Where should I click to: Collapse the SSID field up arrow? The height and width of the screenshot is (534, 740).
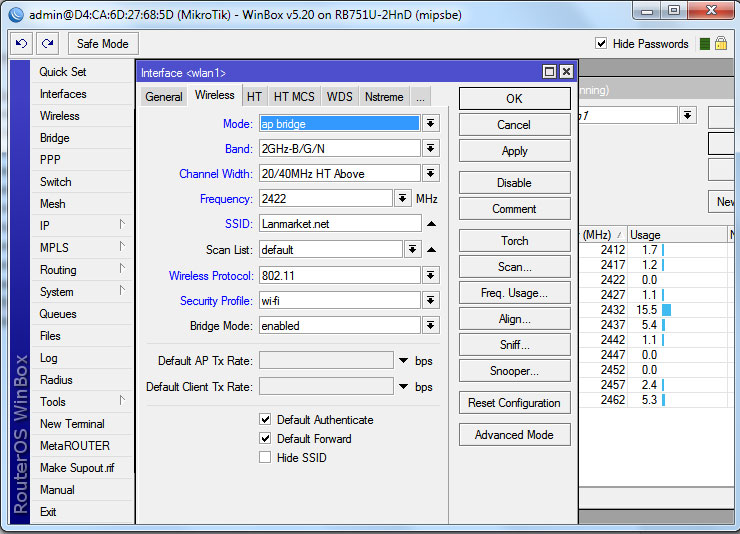point(431,224)
